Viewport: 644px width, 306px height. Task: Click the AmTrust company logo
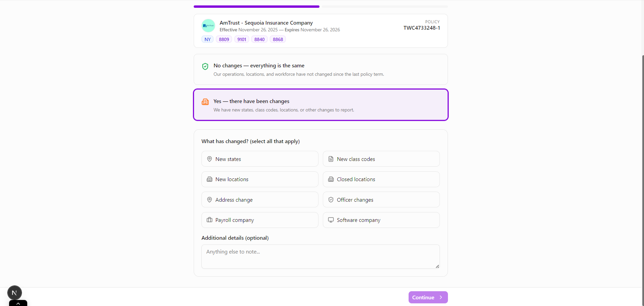pyautogui.click(x=208, y=25)
